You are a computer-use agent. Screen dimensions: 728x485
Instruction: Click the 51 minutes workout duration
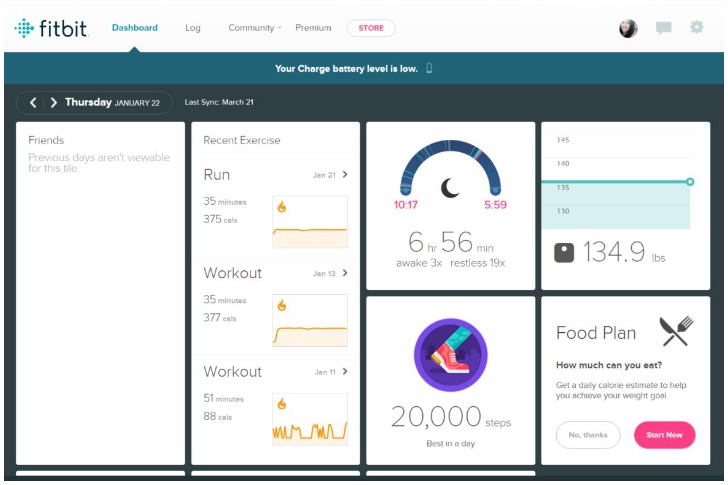(223, 398)
